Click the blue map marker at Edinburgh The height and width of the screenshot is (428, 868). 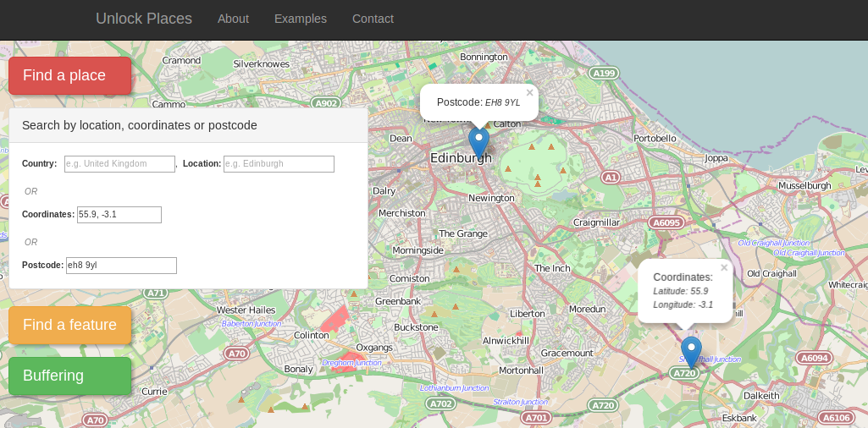click(x=478, y=141)
